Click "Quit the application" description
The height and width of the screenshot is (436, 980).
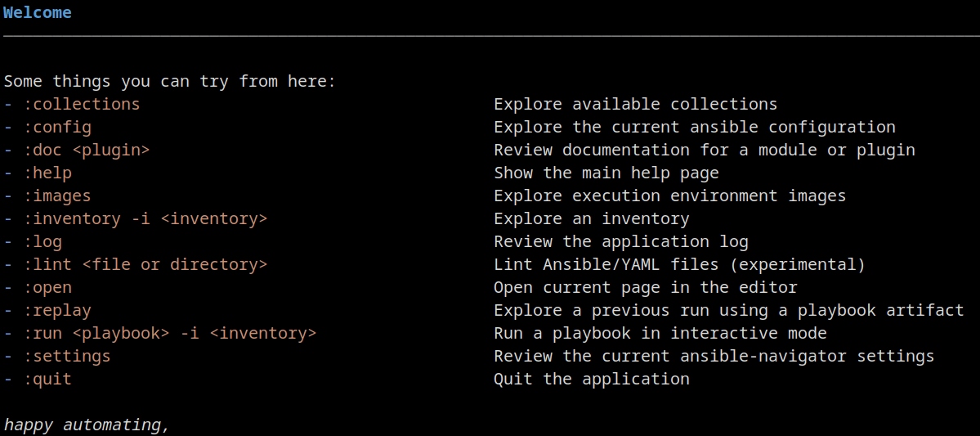click(x=591, y=379)
